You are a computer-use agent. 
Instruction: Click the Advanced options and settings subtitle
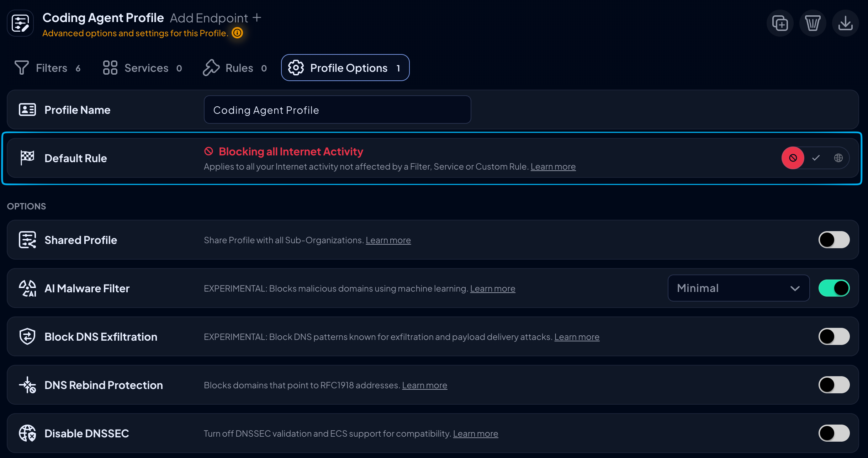click(x=135, y=33)
